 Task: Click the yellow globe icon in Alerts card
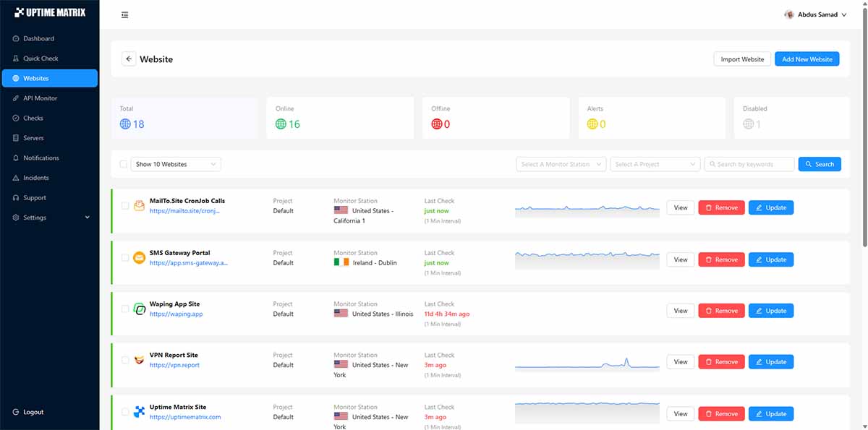tap(592, 124)
